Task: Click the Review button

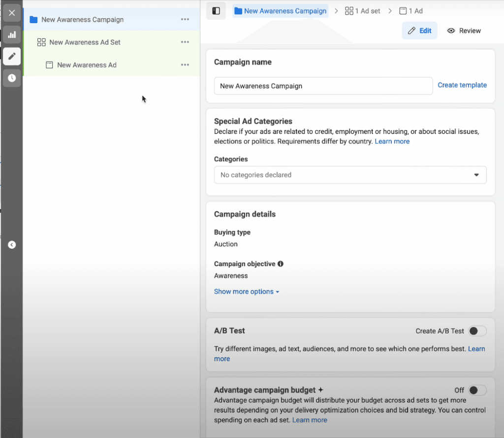Action: [x=464, y=31]
